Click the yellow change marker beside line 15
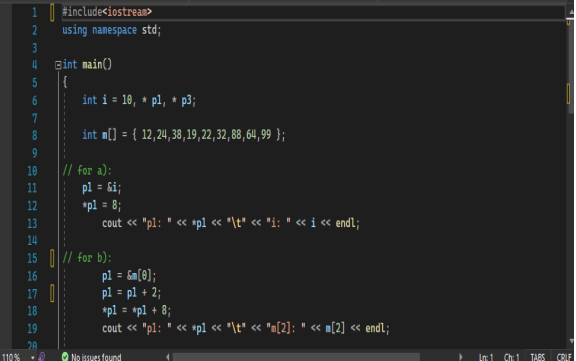The width and height of the screenshot is (576, 361). [x=52, y=258]
